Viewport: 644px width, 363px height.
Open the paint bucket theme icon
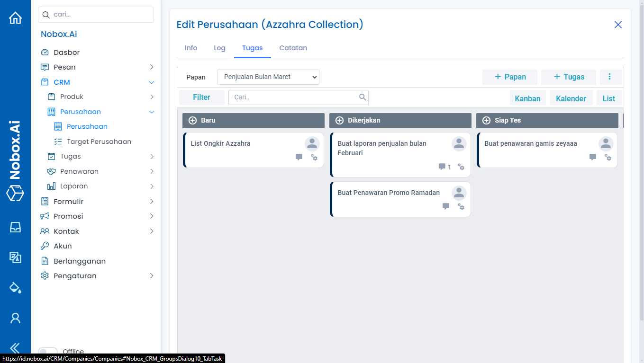15,287
